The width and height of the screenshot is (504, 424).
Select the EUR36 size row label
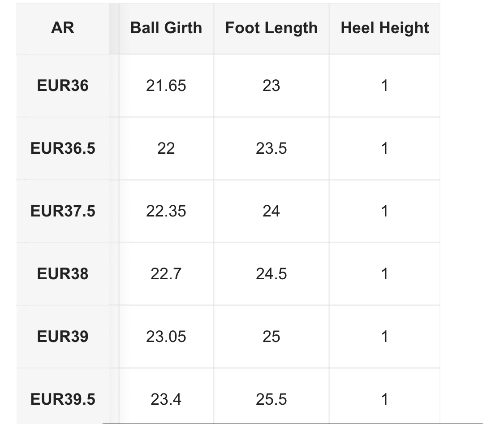63,86
